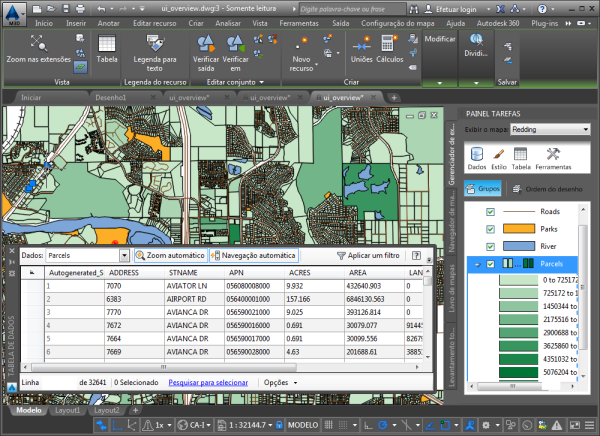Click Legenda para texto icon

155,42
